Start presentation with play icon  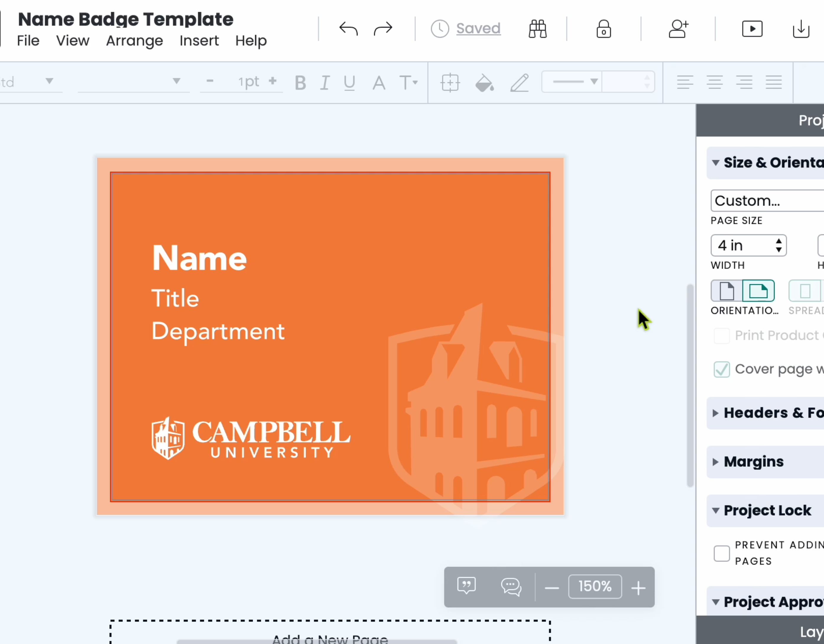coord(752,29)
